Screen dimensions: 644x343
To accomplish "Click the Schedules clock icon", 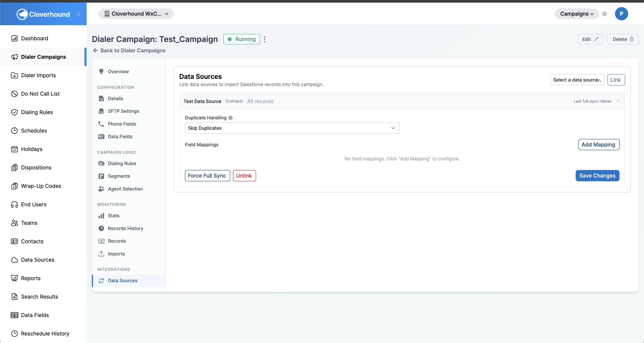I will click(14, 130).
